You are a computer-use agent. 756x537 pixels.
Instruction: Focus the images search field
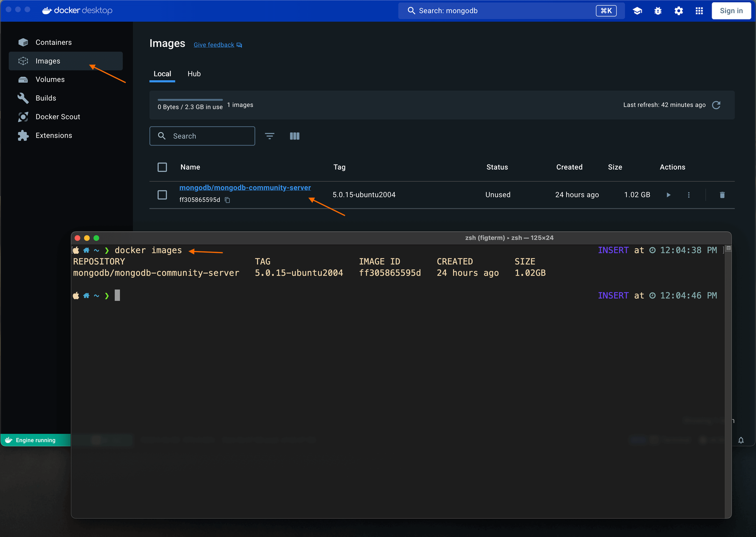[x=202, y=136]
